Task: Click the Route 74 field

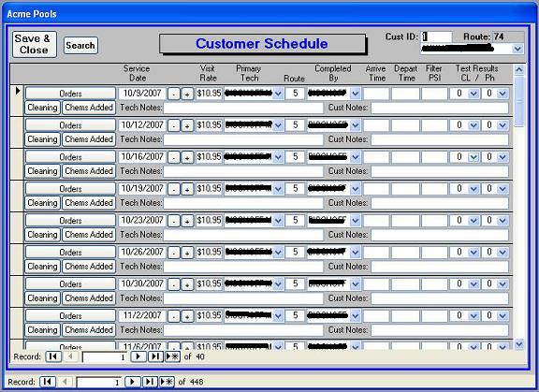Action: point(508,36)
